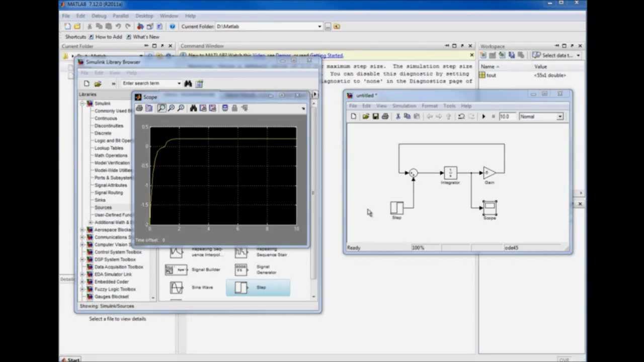Image resolution: width=644 pixels, height=362 pixels.
Task: Save the untitled Simulink model
Action: tap(375, 117)
